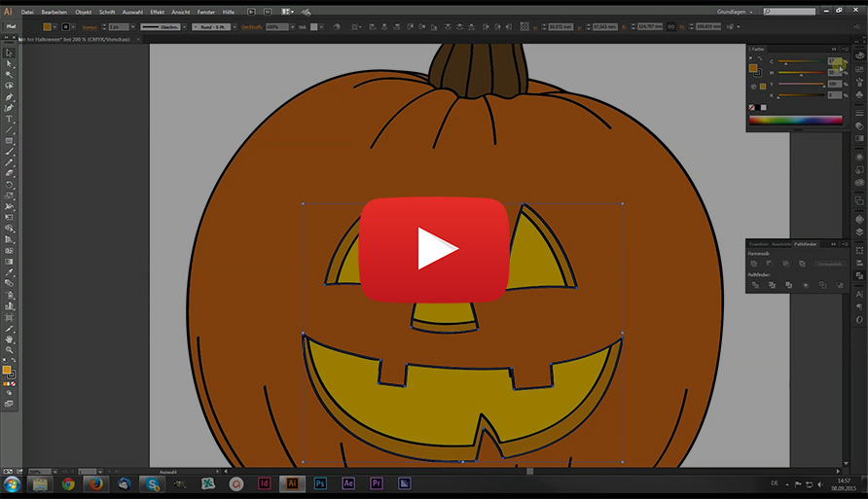
Task: Select the Type tool in the toolbar
Action: tap(10, 119)
